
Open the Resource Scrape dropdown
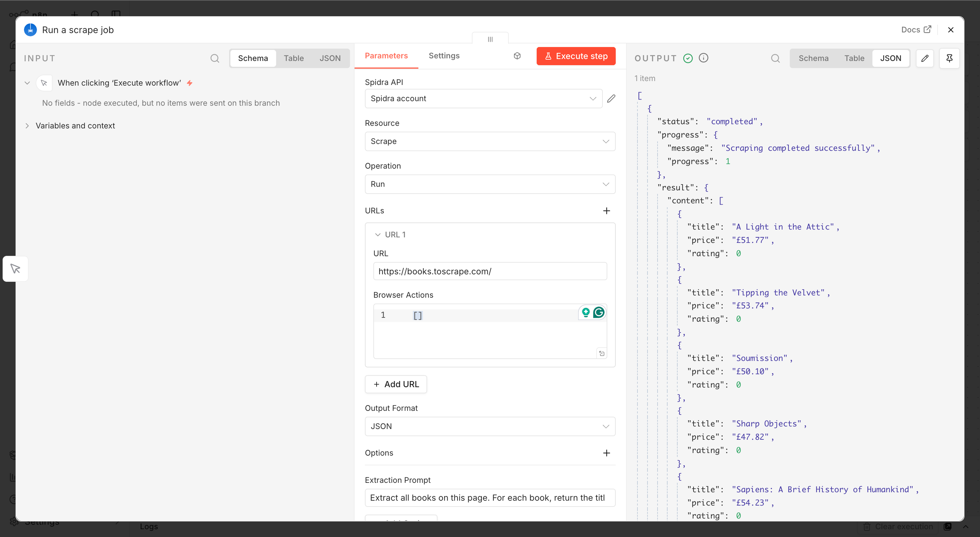[x=490, y=141]
